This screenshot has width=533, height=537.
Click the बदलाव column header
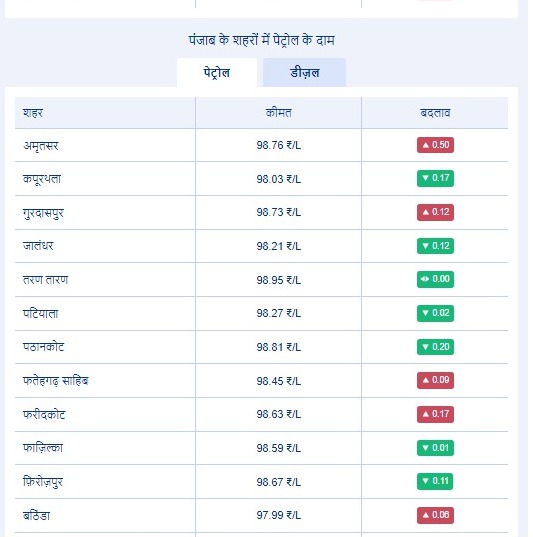[x=435, y=113]
